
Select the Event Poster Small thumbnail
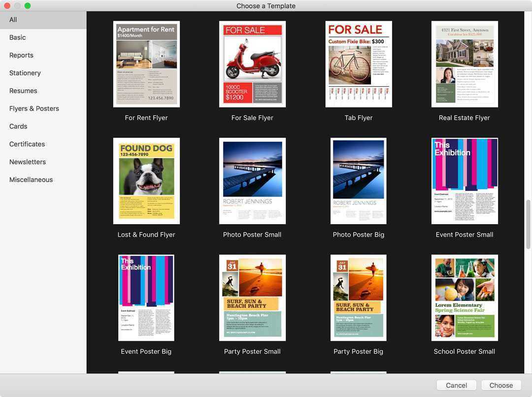pos(465,181)
